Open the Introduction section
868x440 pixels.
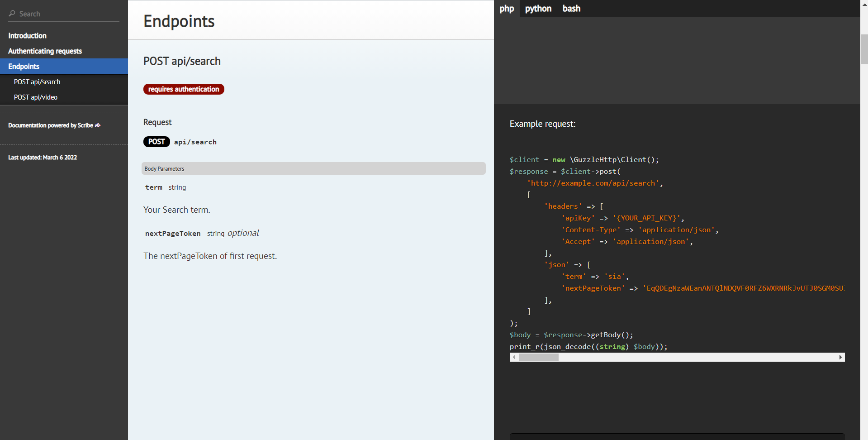tap(27, 36)
